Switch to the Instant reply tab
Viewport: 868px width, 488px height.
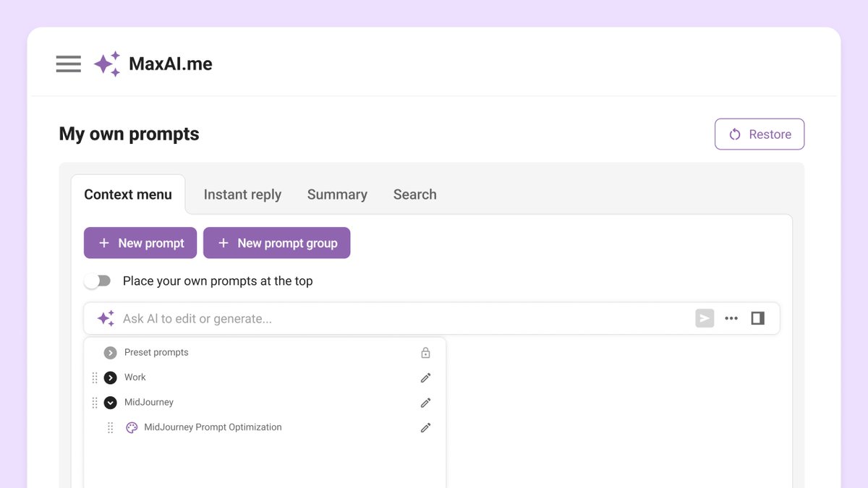(242, 194)
